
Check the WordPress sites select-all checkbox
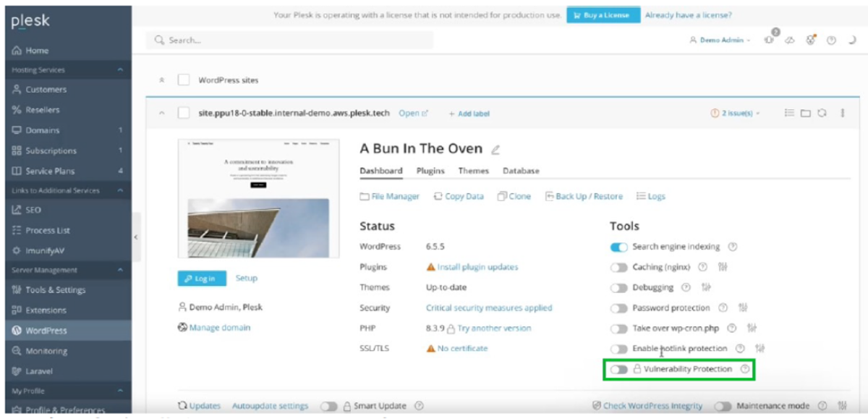[184, 80]
